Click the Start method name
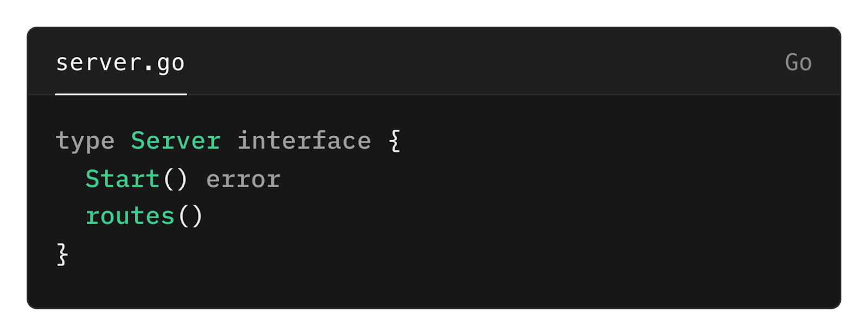Image resolution: width=868 pixels, height=336 pixels. [123, 179]
